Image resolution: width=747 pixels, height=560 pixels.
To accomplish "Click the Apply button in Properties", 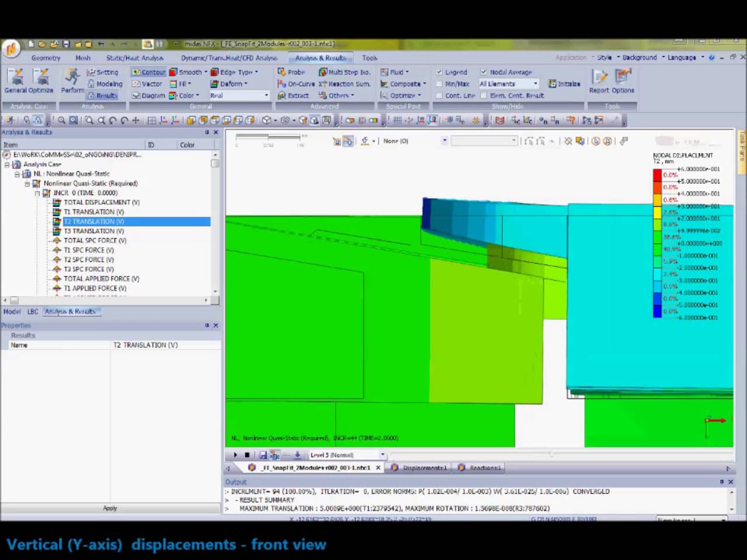I will (110, 509).
